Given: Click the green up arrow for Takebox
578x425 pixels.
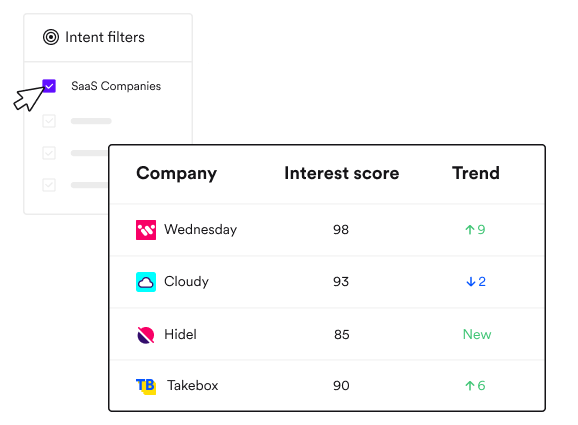Looking at the screenshot, I should (x=469, y=386).
